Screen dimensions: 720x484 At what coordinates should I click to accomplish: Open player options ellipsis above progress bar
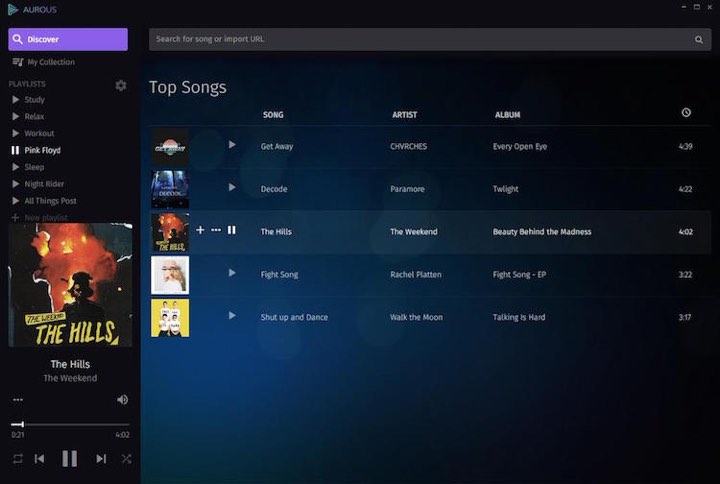17,400
